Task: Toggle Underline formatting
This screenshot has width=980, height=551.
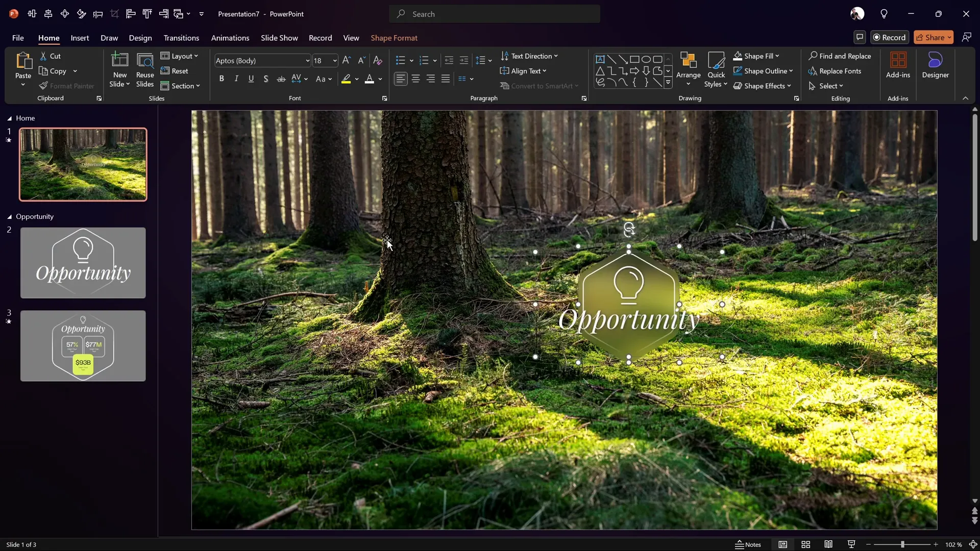Action: pyautogui.click(x=251, y=79)
